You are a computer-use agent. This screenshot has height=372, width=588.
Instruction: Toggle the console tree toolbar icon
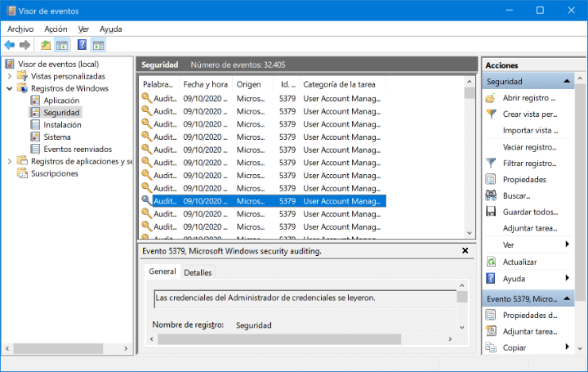tap(62, 45)
